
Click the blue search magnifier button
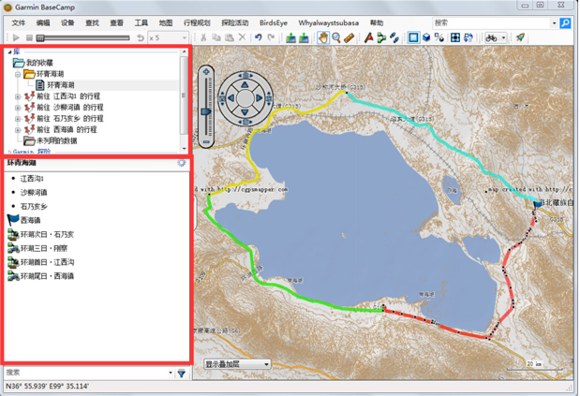(565, 23)
